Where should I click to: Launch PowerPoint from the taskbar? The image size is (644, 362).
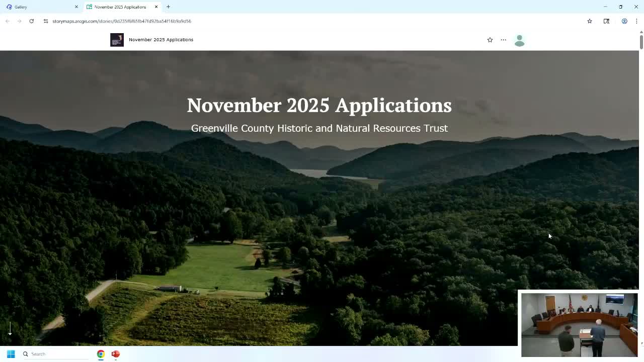[115, 354]
